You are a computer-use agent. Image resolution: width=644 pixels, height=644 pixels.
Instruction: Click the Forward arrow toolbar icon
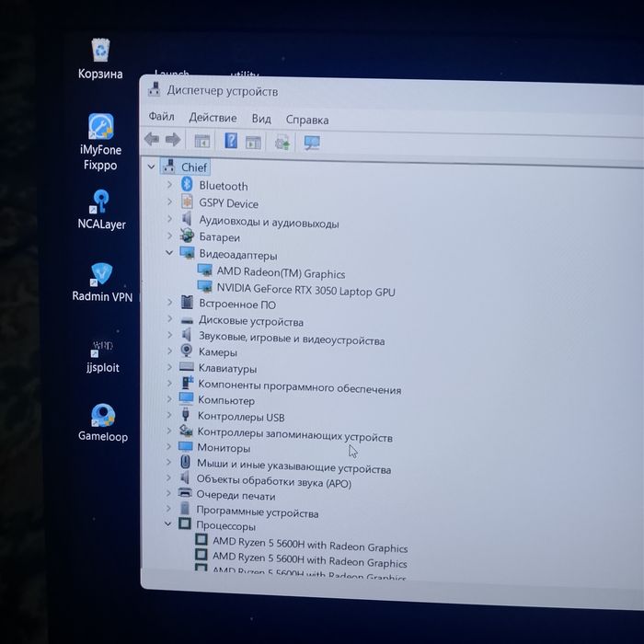[x=173, y=139]
